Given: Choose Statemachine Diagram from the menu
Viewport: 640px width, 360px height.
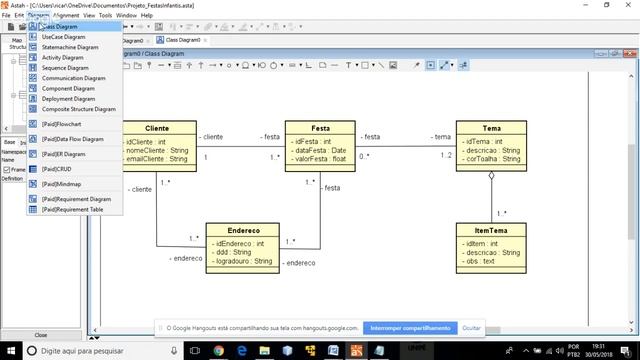Looking at the screenshot, I should [75, 47].
